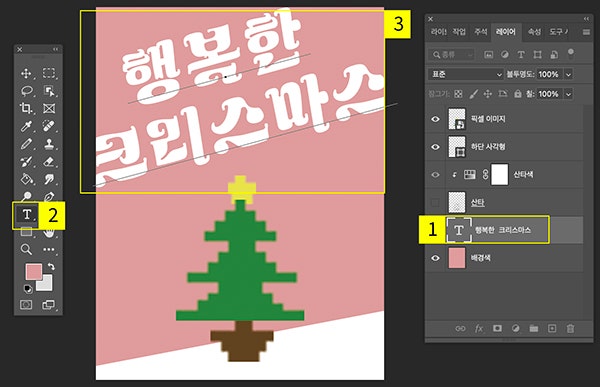Select the Pencil tool

pos(26,144)
